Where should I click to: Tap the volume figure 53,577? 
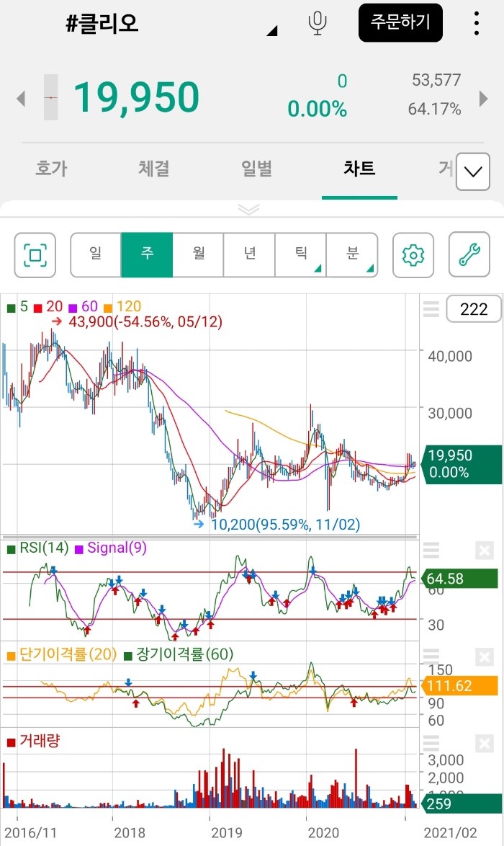click(x=436, y=80)
